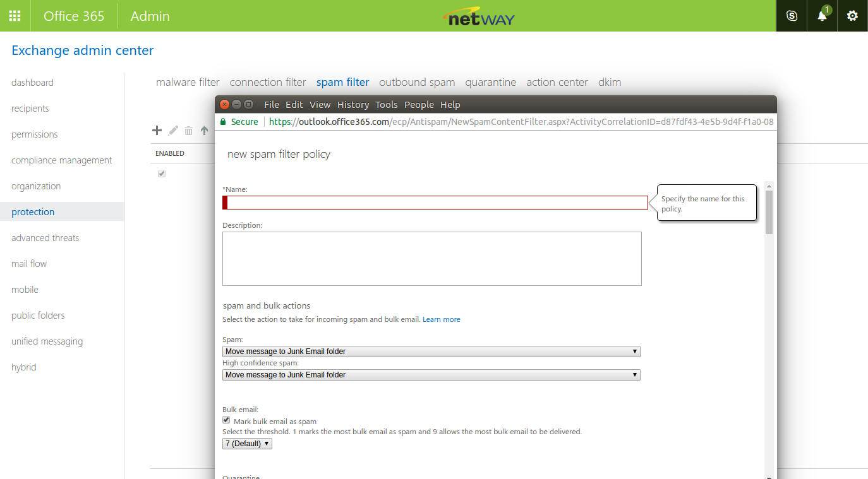Expand the High confidence spam dropdown
Viewport: 868px width, 479px height.
[x=431, y=375]
